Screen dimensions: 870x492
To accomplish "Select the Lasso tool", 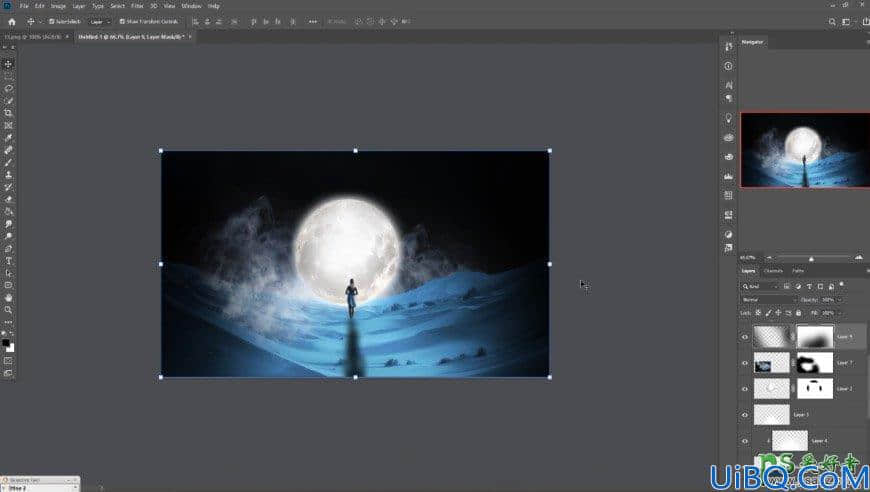I will pos(8,89).
